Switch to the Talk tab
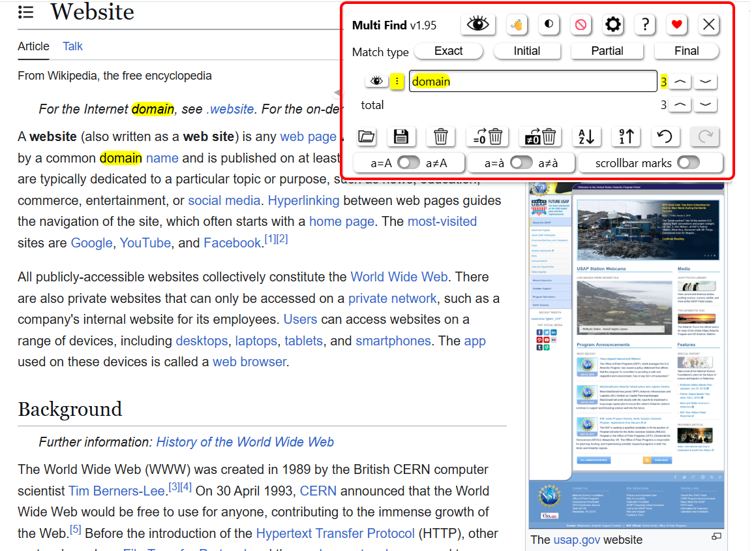756x551 pixels. pyautogui.click(x=72, y=46)
